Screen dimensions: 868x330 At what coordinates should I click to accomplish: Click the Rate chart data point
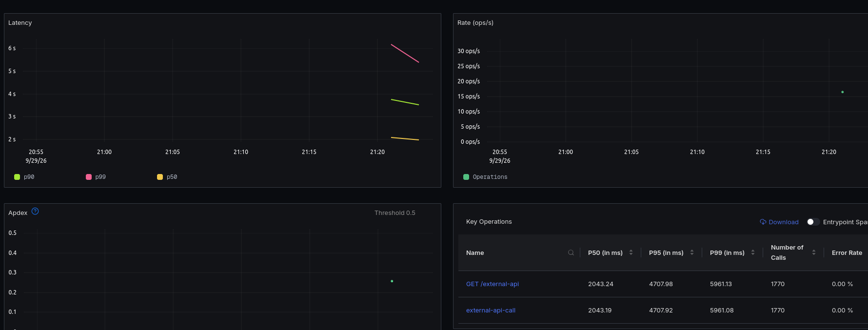[842, 92]
